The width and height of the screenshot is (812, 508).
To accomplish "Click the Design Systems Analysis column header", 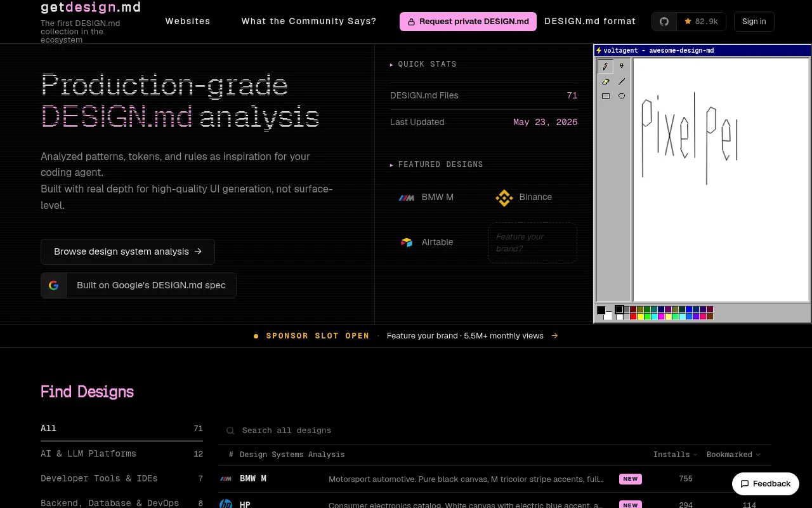I will 292,455.
